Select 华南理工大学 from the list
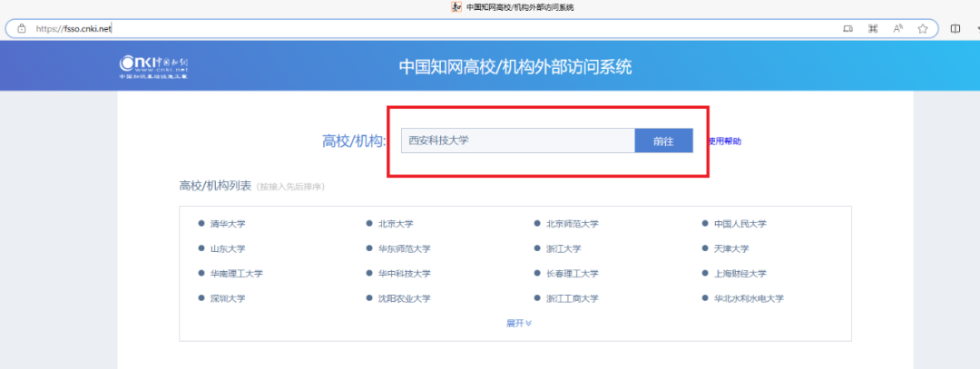This screenshot has height=369, width=980. (x=236, y=274)
